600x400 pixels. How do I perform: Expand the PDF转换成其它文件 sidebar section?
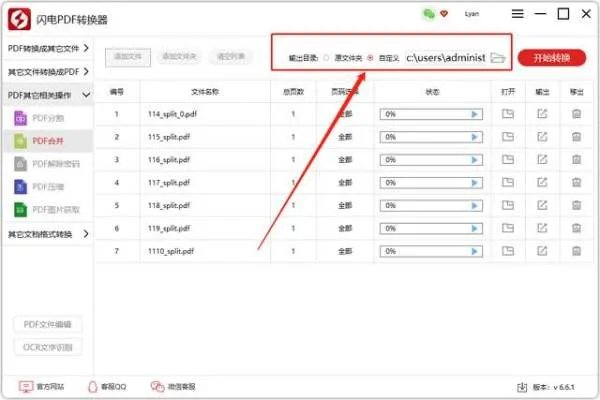[48, 49]
